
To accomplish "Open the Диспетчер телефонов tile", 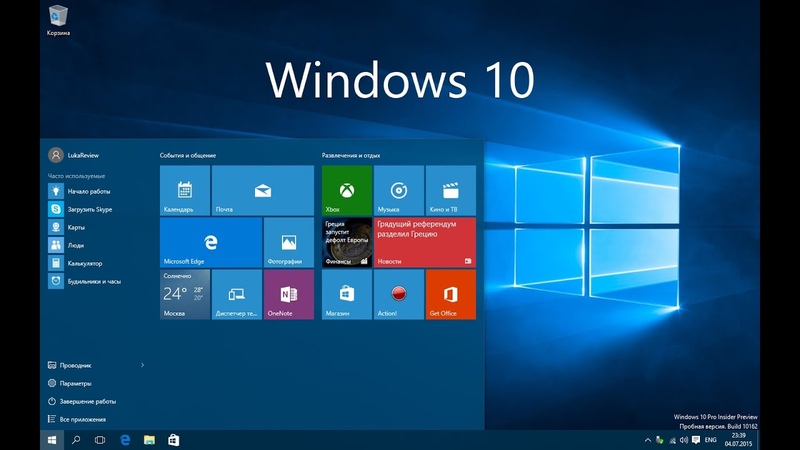I will coord(237,294).
